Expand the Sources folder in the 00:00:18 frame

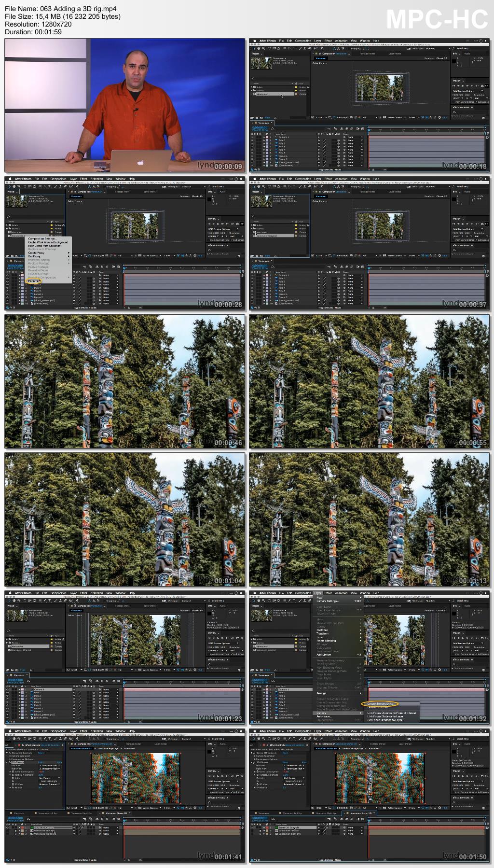click(x=251, y=90)
